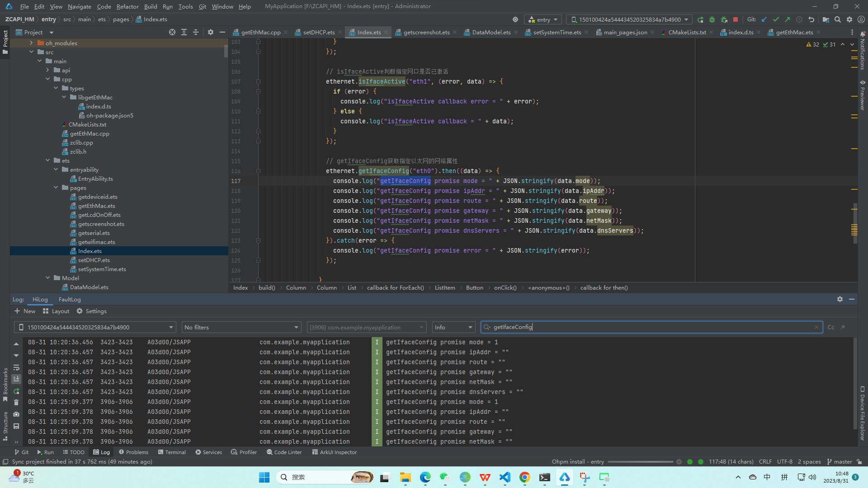Toggle Device File Explorer side panel
Image resolution: width=868 pixels, height=488 pixels.
pyautogui.click(x=863, y=413)
